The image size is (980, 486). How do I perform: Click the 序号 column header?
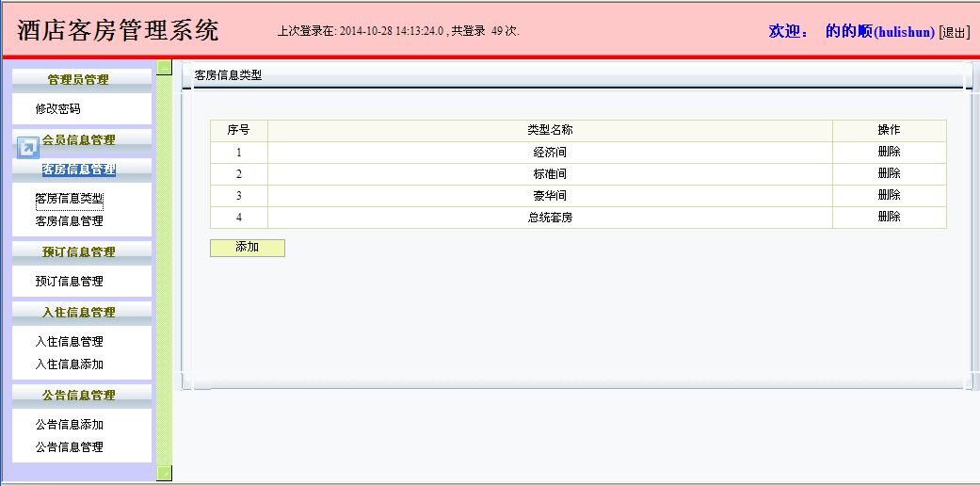tap(239, 131)
